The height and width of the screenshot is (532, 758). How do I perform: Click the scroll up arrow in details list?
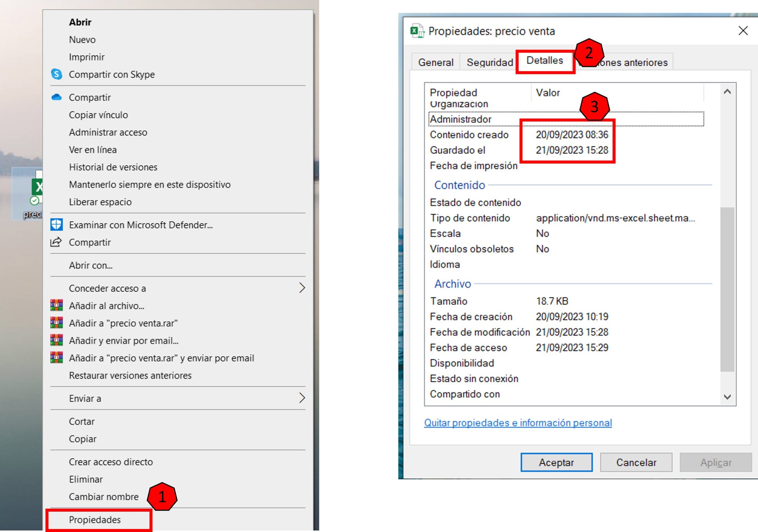click(727, 92)
